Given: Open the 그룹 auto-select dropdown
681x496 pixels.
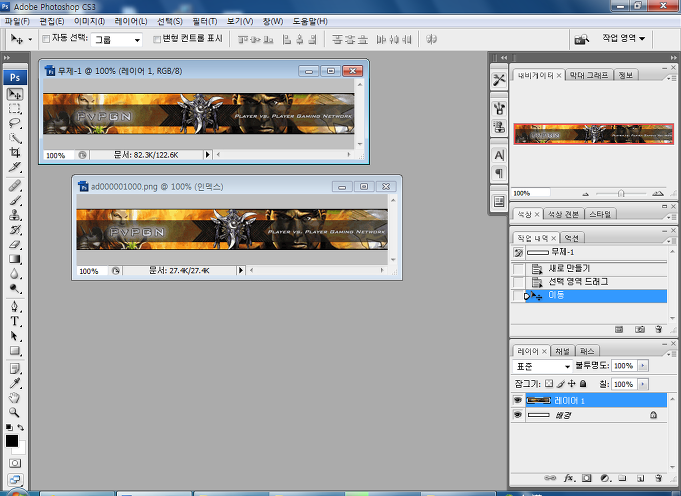Looking at the screenshot, I should [117, 40].
